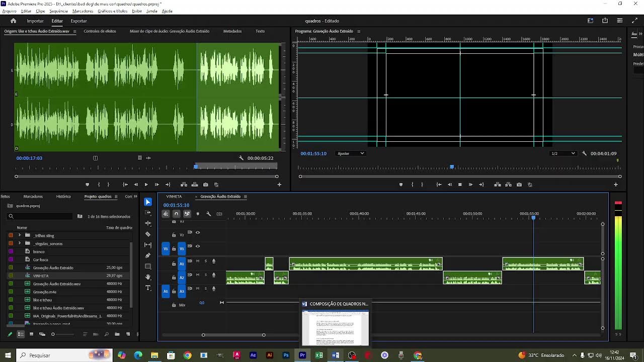Toggle V2 track output eye
Viewport: 644px width, 362px height.
(198, 232)
